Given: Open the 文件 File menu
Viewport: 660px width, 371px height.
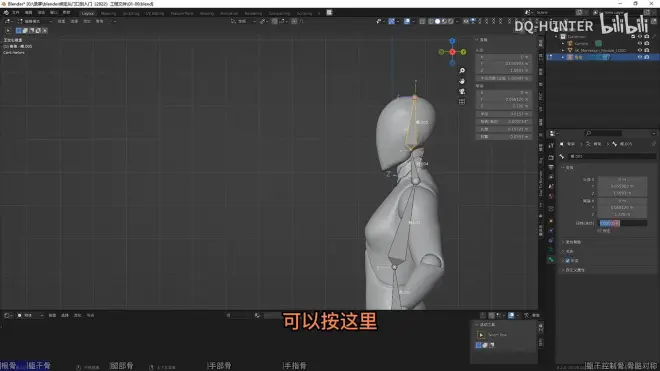Looking at the screenshot, I should click(x=16, y=13).
